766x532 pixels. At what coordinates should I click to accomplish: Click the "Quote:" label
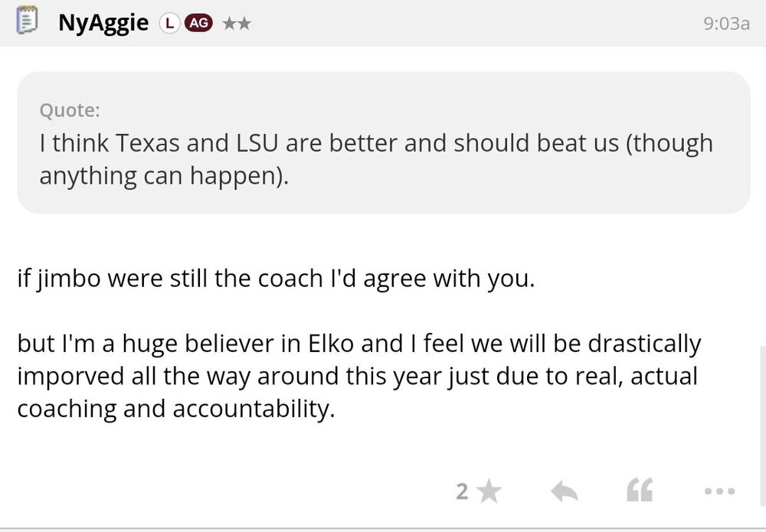[69, 110]
